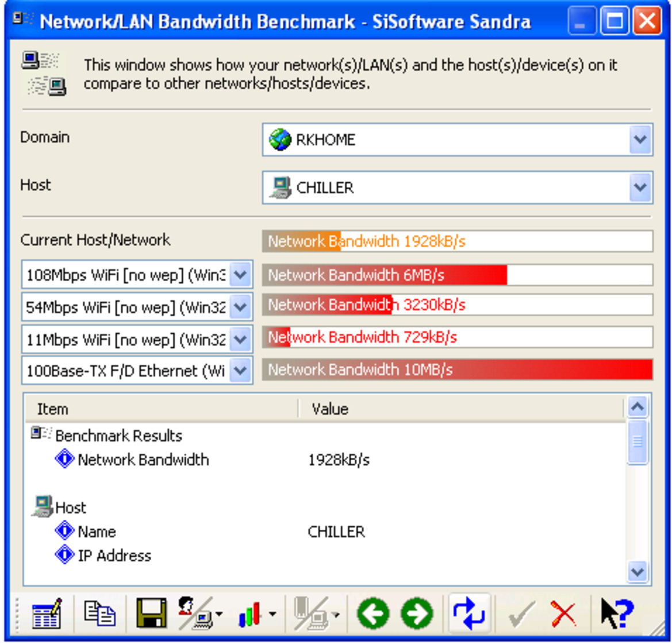Click the Host group computer icon in list
Screen dimensions: 672x643
click(43, 506)
